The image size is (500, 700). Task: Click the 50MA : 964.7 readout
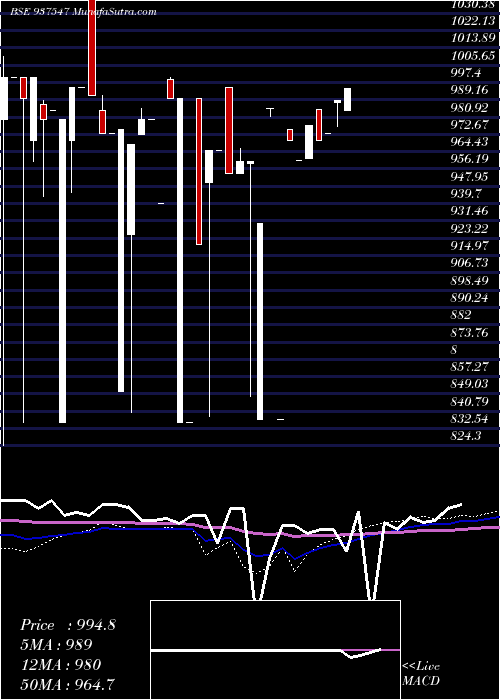click(68, 685)
